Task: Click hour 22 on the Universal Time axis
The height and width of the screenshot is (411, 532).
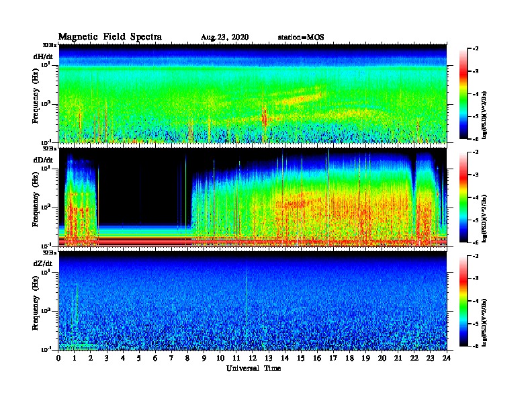Action: coord(414,358)
